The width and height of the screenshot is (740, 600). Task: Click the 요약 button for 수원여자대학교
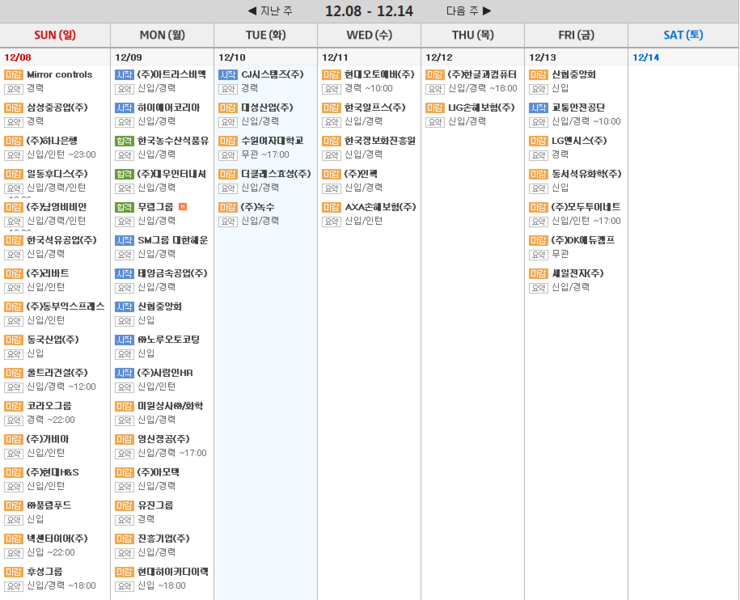[227, 155]
